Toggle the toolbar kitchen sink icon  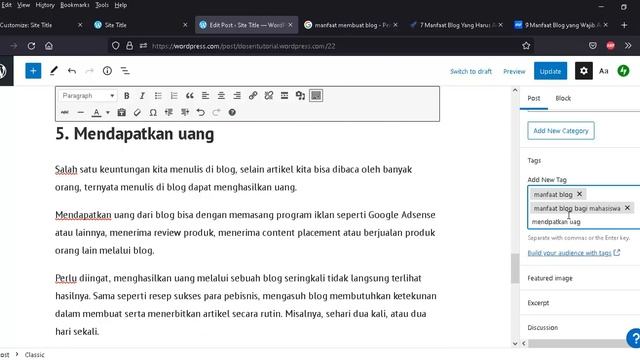(x=316, y=96)
